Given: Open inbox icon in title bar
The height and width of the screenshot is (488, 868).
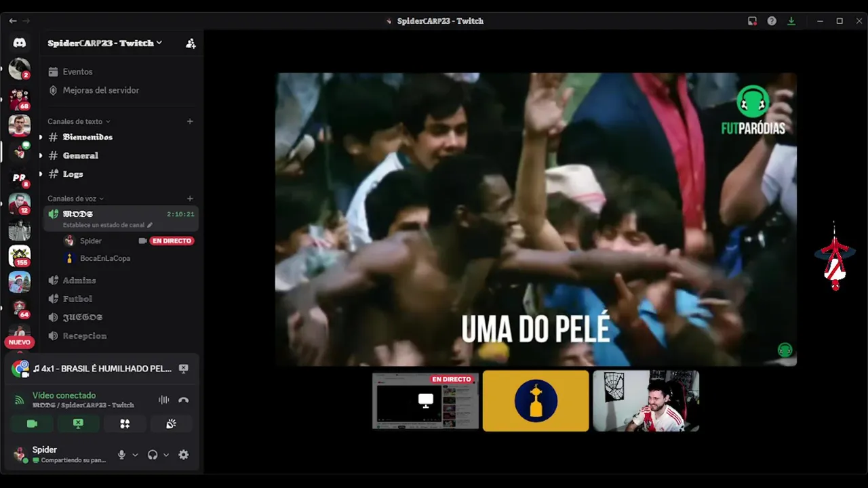Looking at the screenshot, I should click(752, 21).
